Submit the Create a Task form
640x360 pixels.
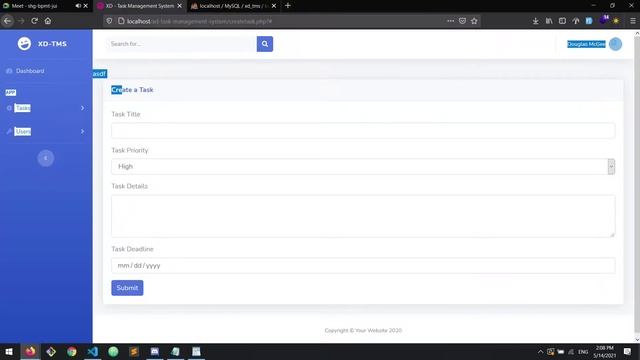click(x=127, y=288)
